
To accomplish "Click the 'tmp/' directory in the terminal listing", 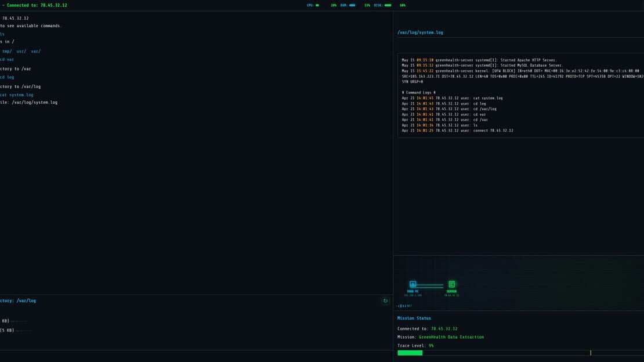I will point(7,52).
